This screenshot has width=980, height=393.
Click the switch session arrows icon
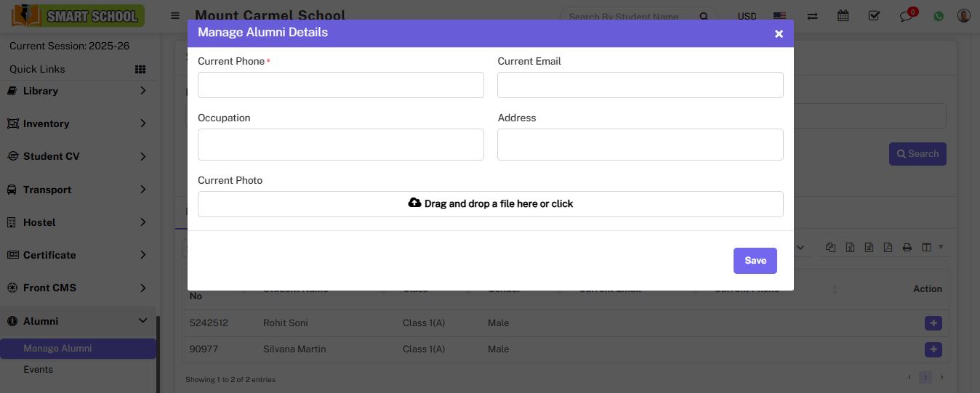812,15
